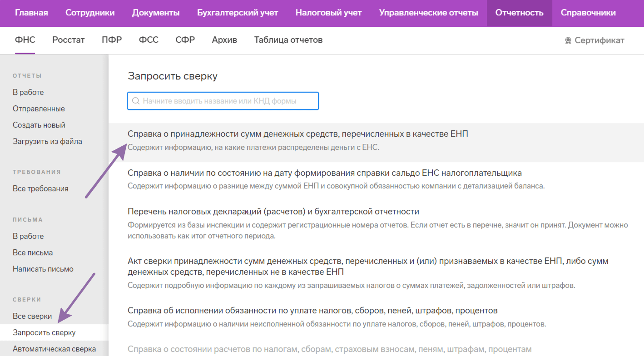Click the magnifier icon in the search field
The height and width of the screenshot is (356, 644).
click(x=135, y=101)
